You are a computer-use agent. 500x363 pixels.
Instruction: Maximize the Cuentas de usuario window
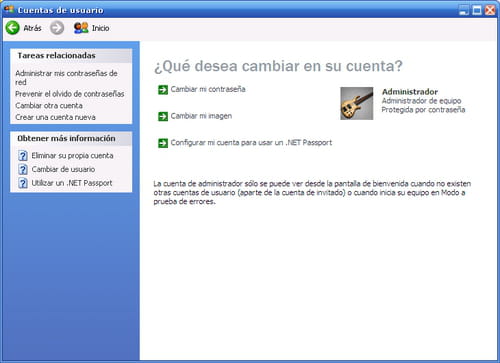477,10
